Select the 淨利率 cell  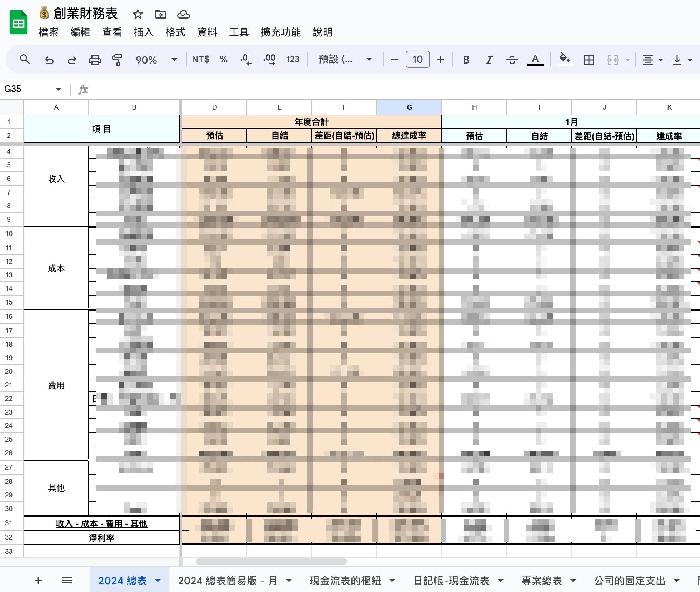[101, 538]
